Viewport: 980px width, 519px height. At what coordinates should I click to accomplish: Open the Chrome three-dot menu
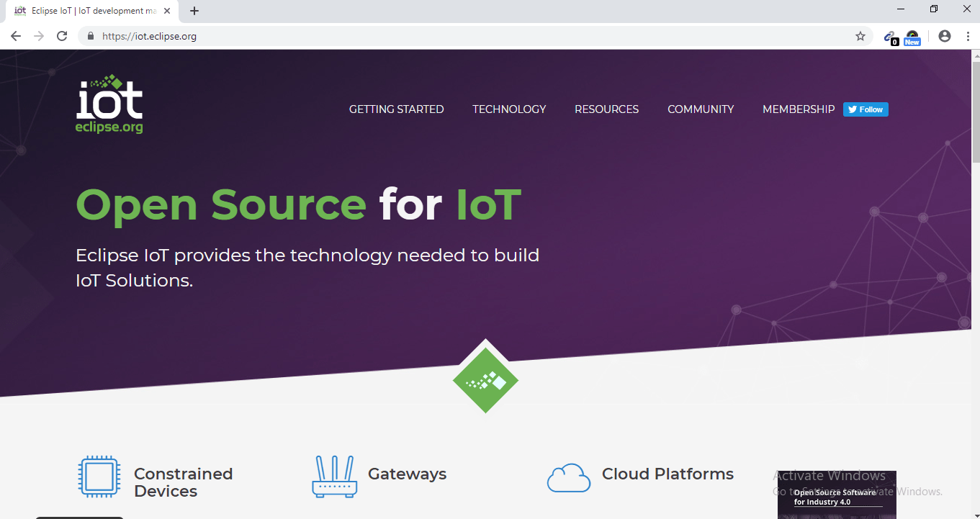tap(968, 35)
